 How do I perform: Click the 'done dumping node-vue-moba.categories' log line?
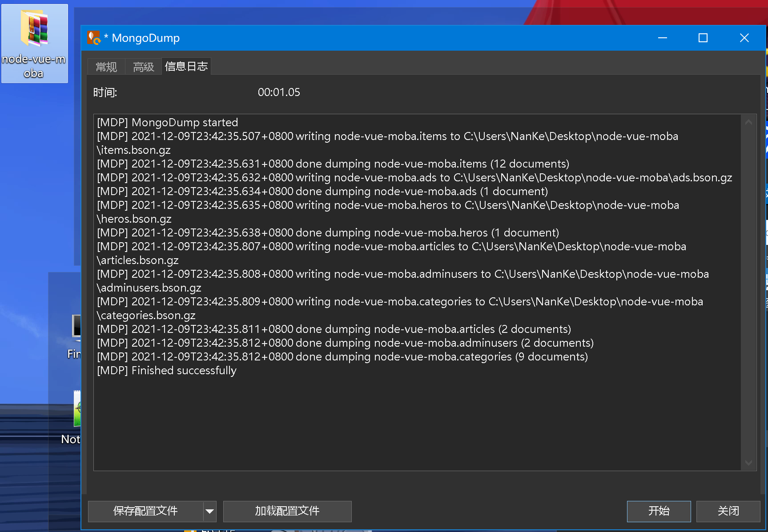pyautogui.click(x=342, y=356)
